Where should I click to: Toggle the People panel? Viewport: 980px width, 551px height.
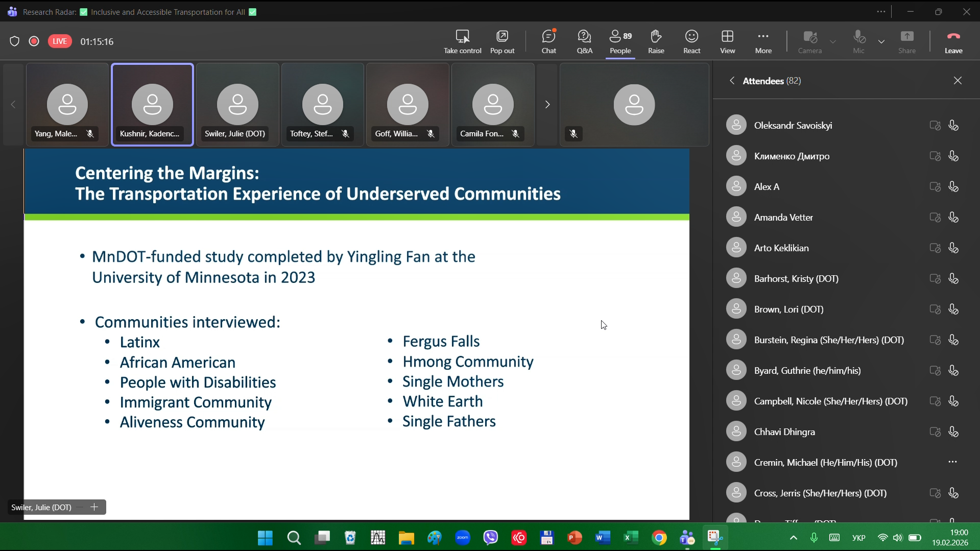pos(620,41)
